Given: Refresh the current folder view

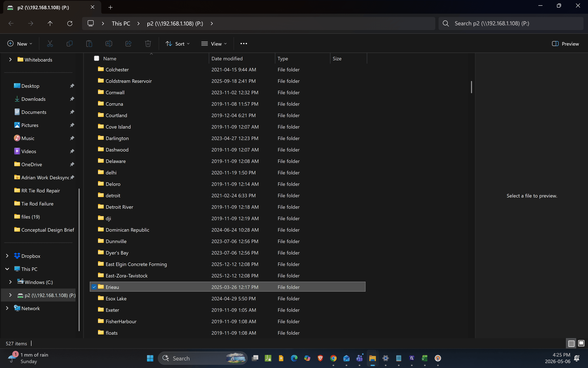Looking at the screenshot, I should [x=70, y=23].
